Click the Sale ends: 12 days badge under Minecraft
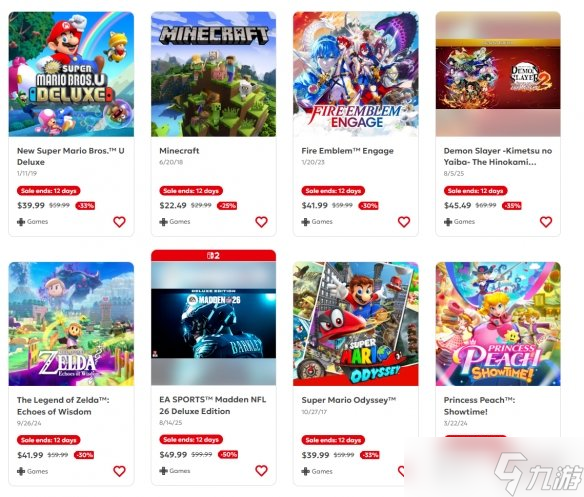This screenshot has width=584, height=497. click(x=191, y=191)
